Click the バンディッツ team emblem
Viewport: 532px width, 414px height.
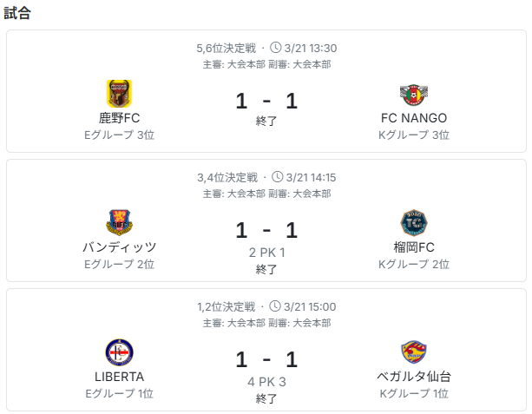point(119,222)
